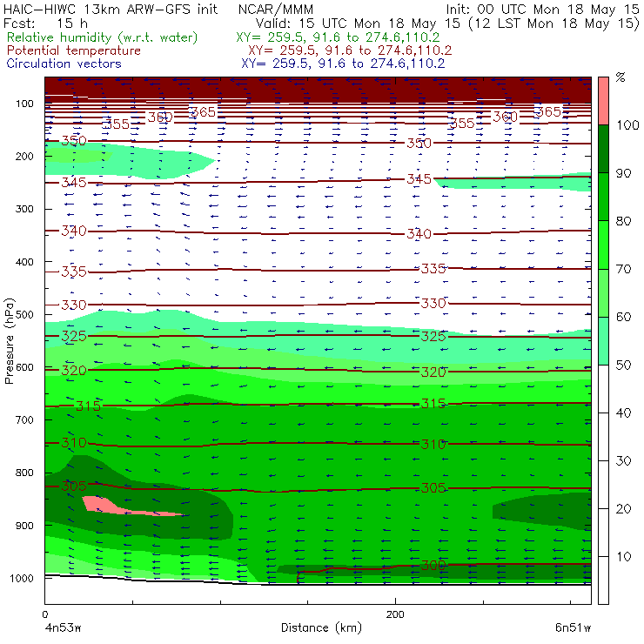Click the '500' pressure axis label
This screenshot has width=644, height=644.
24,315
